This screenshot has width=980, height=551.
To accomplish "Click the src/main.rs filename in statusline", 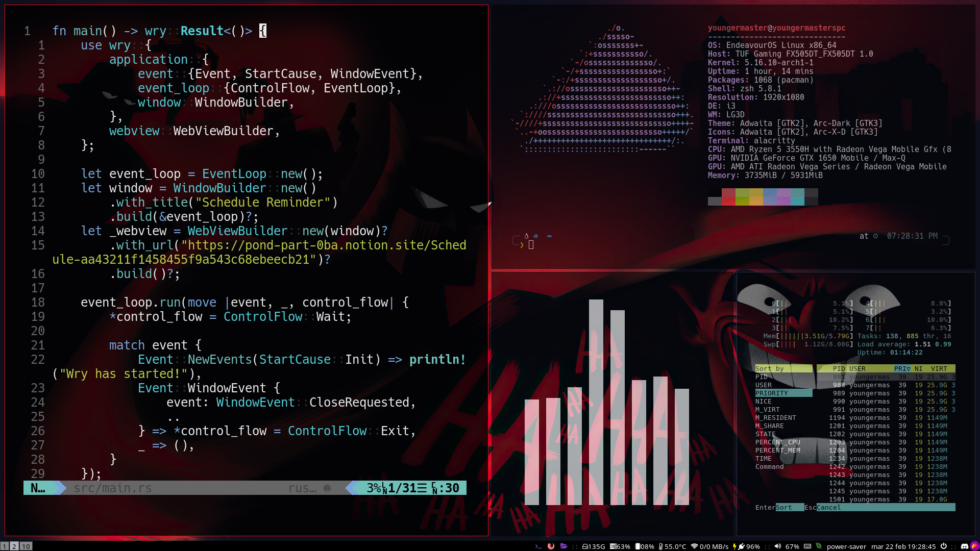I will pyautogui.click(x=112, y=488).
